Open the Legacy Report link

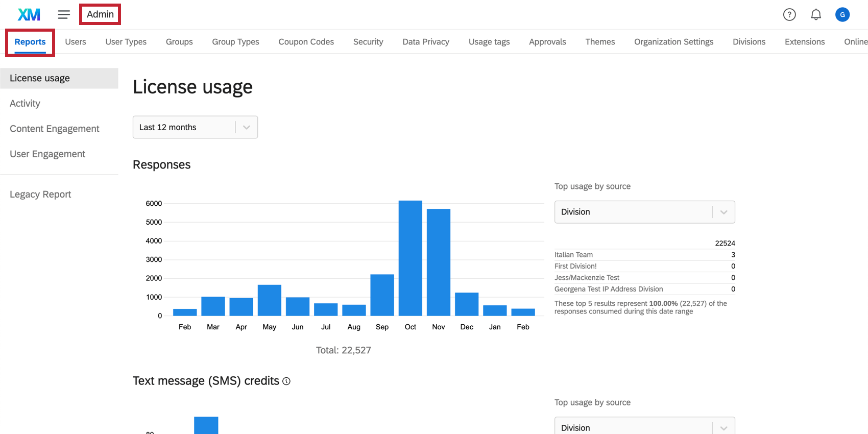coord(40,195)
